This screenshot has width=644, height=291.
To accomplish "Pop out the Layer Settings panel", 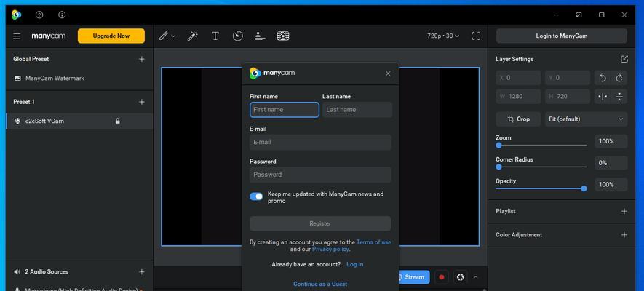I will click(x=624, y=59).
